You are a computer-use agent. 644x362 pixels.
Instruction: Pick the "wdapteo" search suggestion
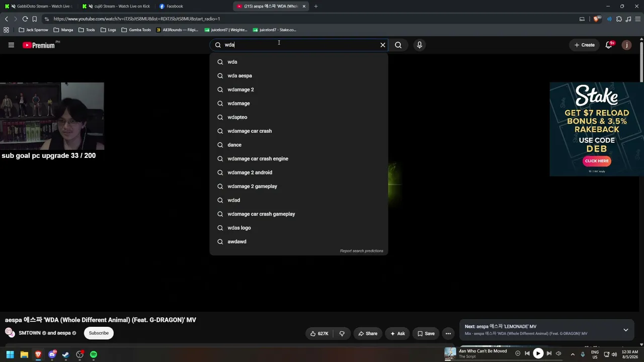(299, 117)
